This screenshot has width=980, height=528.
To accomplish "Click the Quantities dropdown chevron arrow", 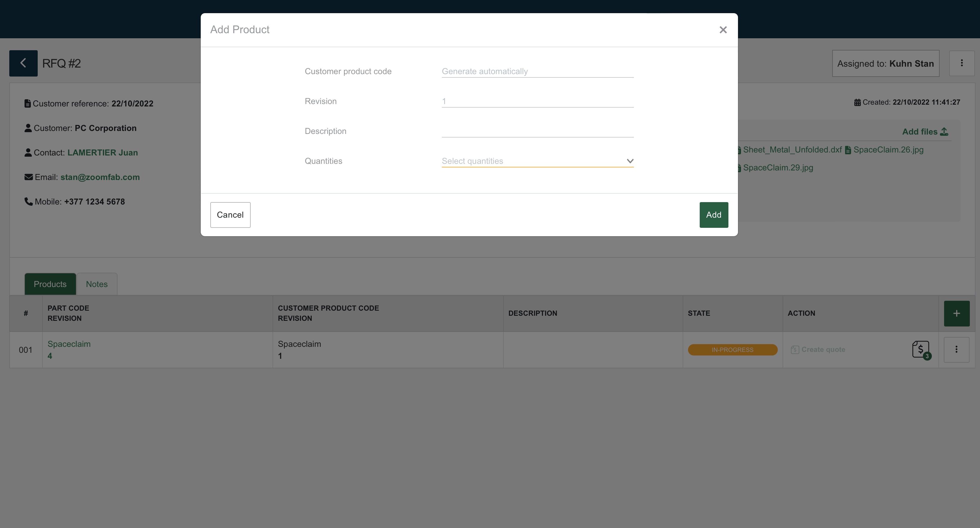I will (x=630, y=161).
